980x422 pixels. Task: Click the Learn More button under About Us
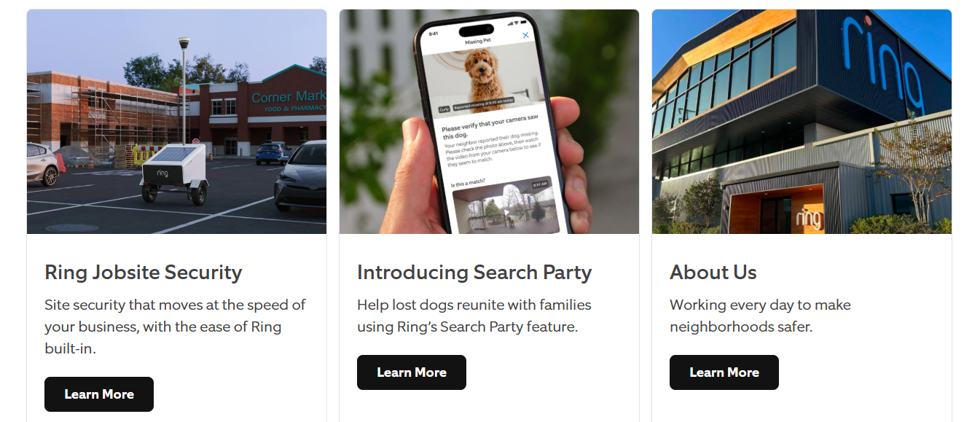[x=724, y=372]
